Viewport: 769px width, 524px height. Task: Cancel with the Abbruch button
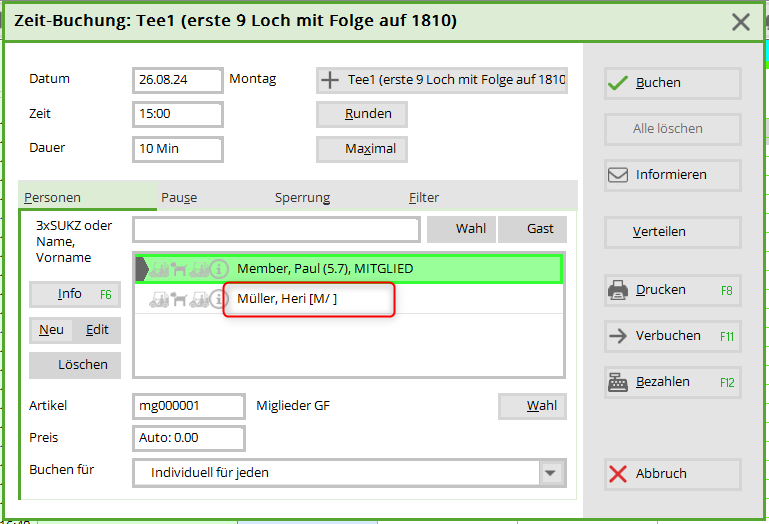click(x=672, y=474)
